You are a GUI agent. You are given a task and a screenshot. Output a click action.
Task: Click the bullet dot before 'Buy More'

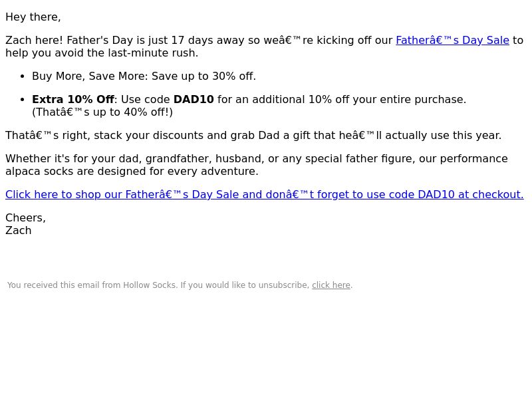23,76
